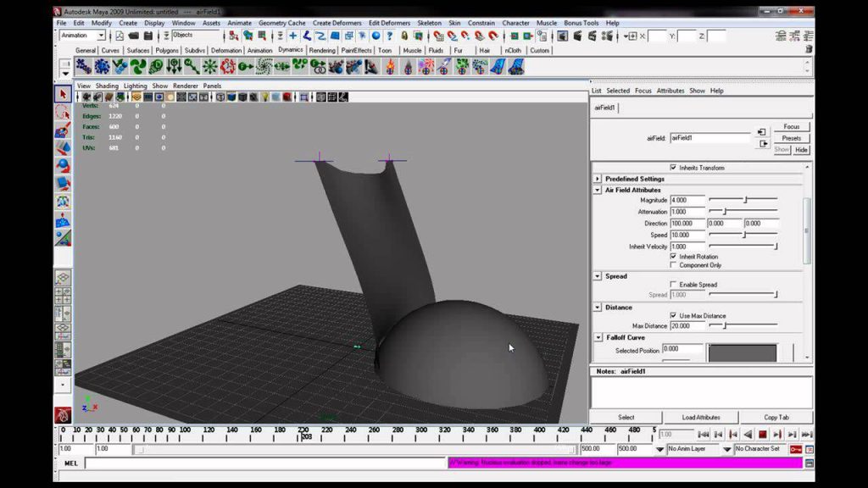Toggle Inherits Transform checkbox
Screen dimensions: 868x488
(x=673, y=167)
